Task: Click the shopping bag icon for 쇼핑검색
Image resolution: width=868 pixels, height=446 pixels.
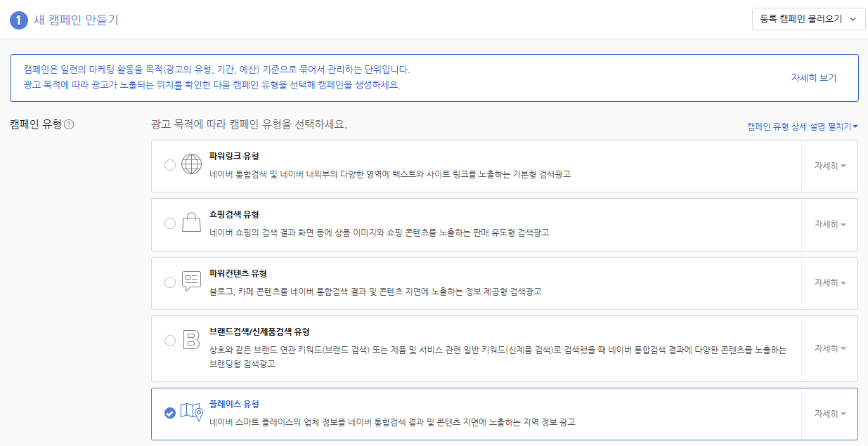Action: [191, 223]
